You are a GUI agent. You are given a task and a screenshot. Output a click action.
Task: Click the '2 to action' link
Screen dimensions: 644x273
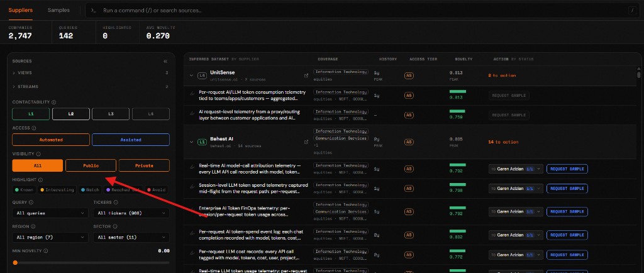502,75
